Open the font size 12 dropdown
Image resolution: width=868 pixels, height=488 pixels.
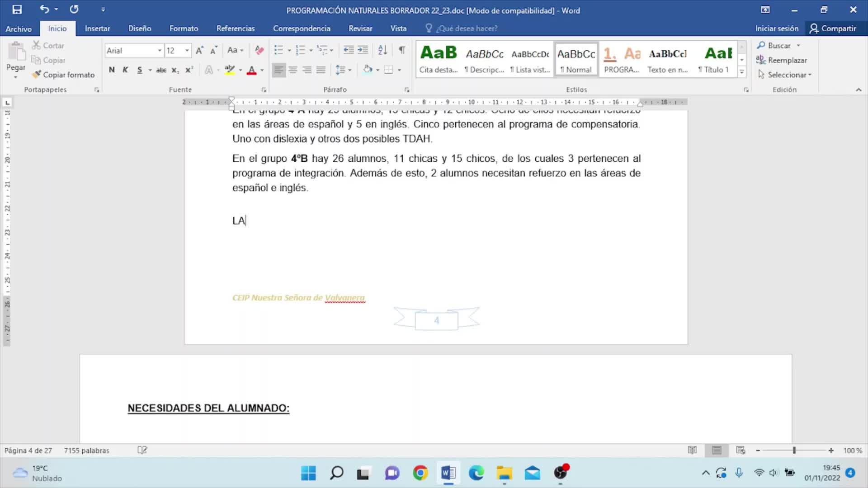[x=187, y=51]
